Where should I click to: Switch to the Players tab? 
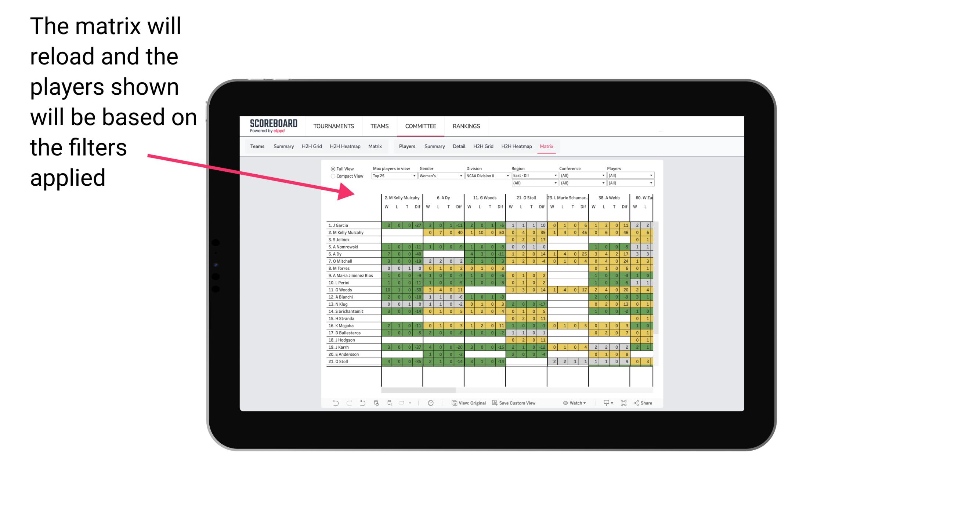pos(408,146)
